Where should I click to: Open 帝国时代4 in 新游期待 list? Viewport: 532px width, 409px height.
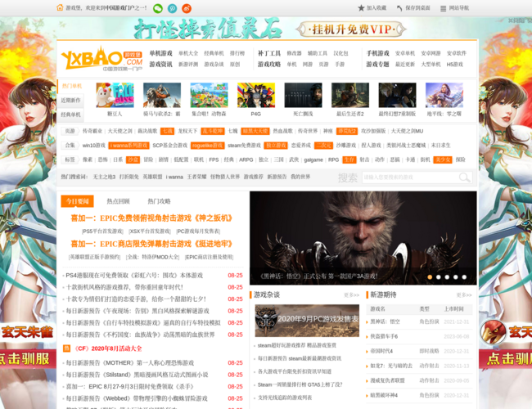(x=381, y=351)
